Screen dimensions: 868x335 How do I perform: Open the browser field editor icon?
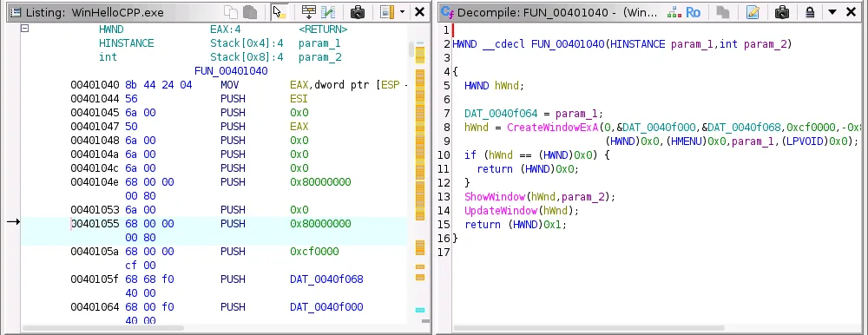pyautogui.click(x=309, y=11)
